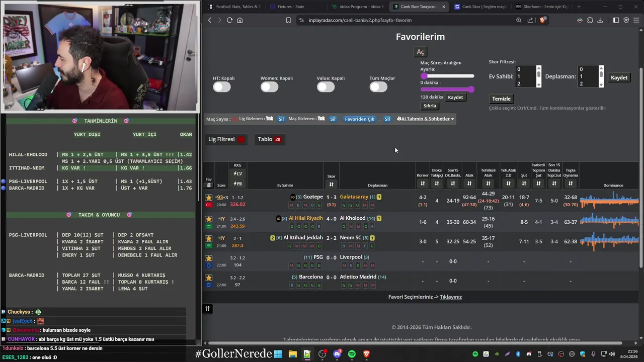Open the zoom magnifier in address bar

pyautogui.click(x=519, y=20)
